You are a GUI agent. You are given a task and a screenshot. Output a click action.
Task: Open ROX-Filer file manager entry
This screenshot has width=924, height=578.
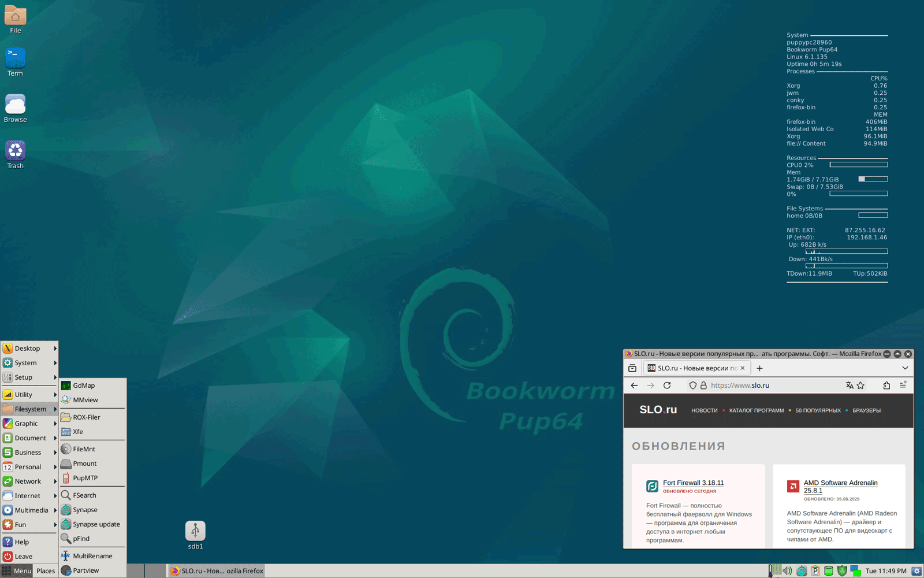pos(92,417)
